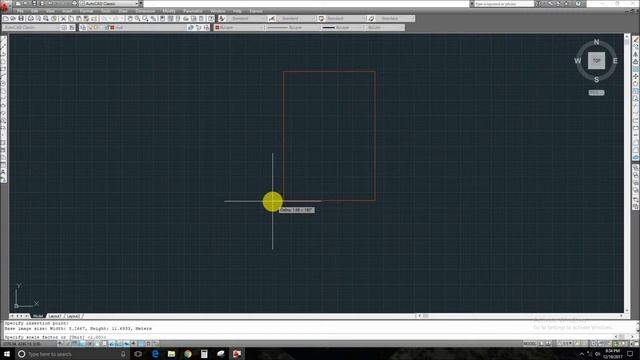Viewport: 640px width, 360px height.
Task: Click the Multileader Style icon
Action: pos(371,19)
